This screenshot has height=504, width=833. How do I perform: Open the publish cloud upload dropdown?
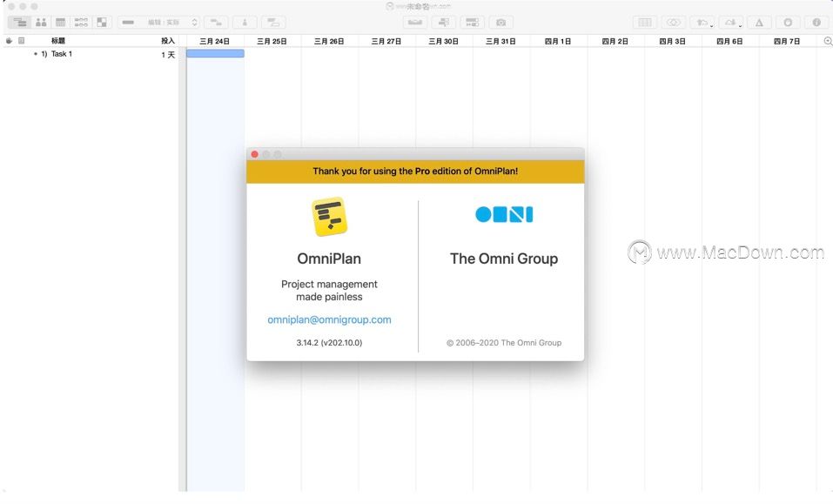tap(702, 23)
